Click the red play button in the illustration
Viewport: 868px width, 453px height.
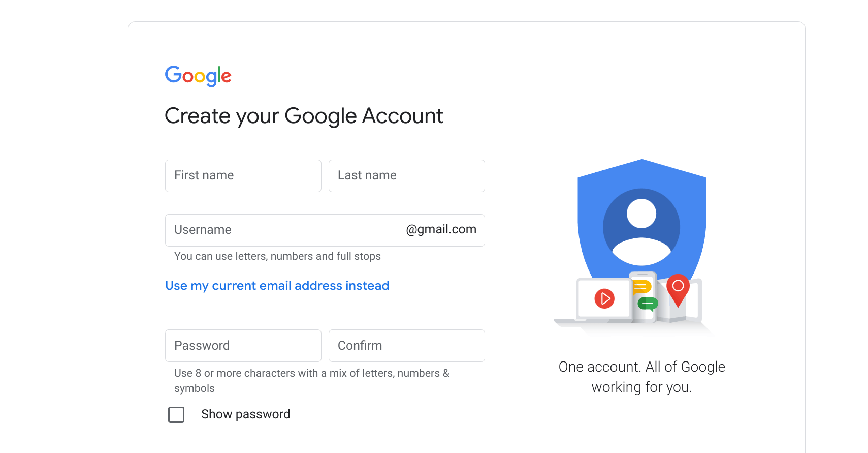click(x=604, y=299)
